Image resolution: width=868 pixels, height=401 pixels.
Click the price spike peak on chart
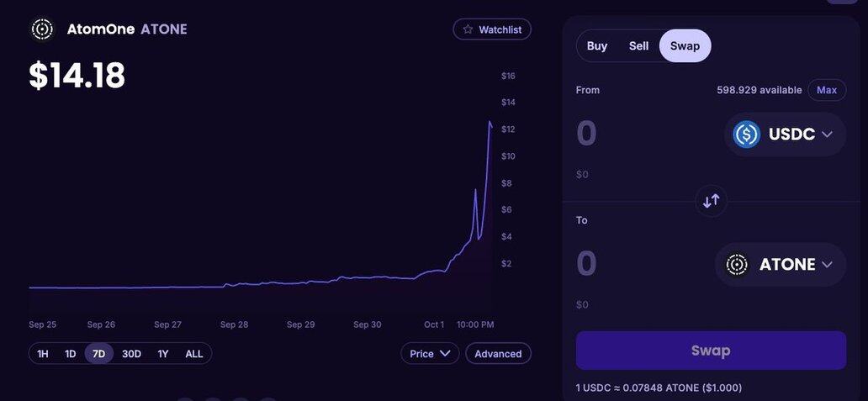point(490,123)
